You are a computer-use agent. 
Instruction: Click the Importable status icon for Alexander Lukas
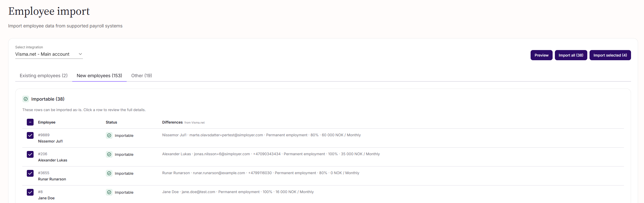point(109,154)
